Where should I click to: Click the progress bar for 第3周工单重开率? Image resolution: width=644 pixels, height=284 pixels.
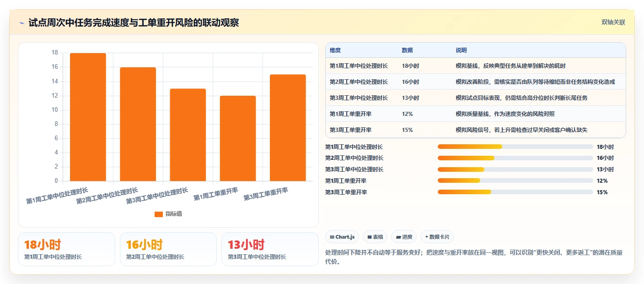(515, 192)
